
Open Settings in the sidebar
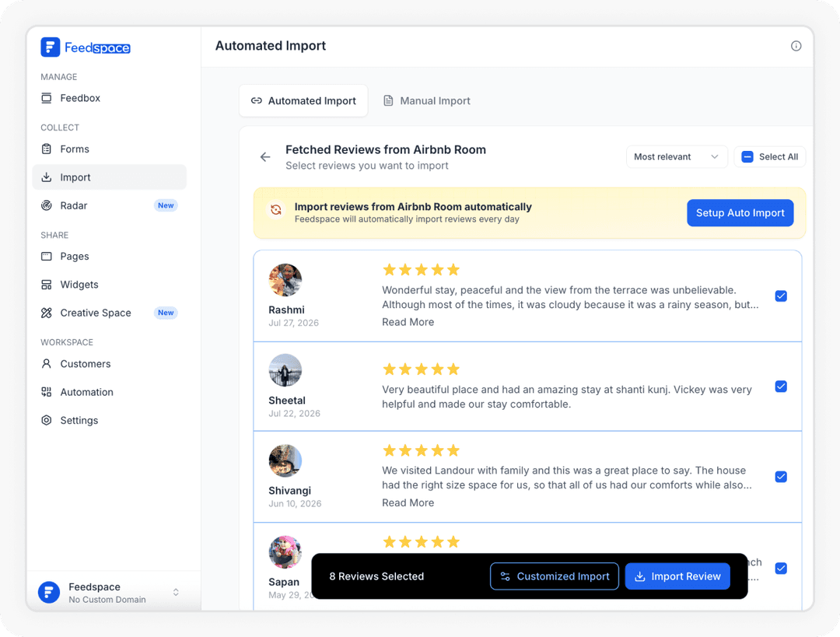pyautogui.click(x=110, y=421)
